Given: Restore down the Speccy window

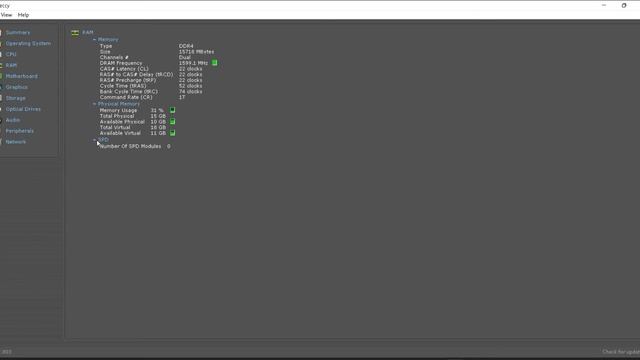Looking at the screenshot, I should coord(624,5).
